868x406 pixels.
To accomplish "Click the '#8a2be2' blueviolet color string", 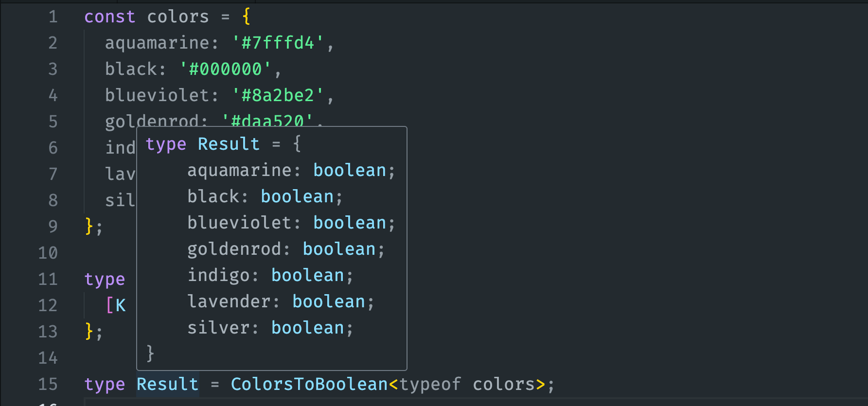I will [278, 96].
